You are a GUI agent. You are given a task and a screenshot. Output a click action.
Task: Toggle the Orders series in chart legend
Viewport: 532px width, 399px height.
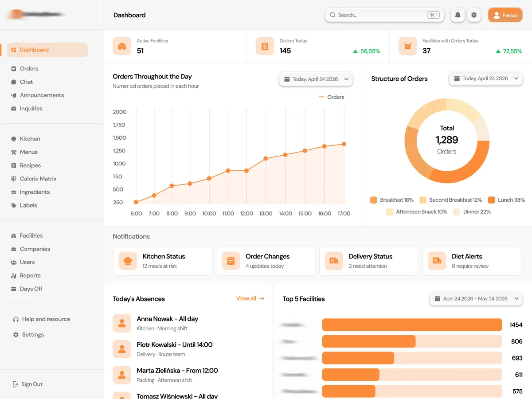coord(331,97)
